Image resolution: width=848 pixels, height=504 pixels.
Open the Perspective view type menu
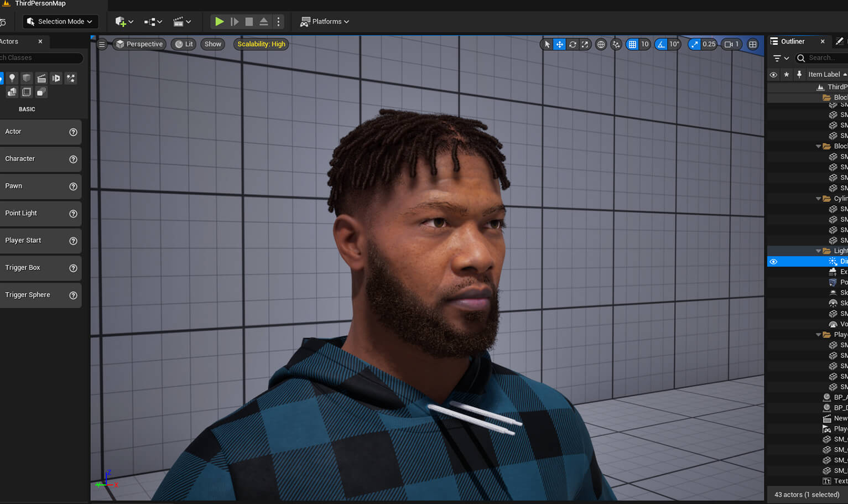click(x=139, y=44)
